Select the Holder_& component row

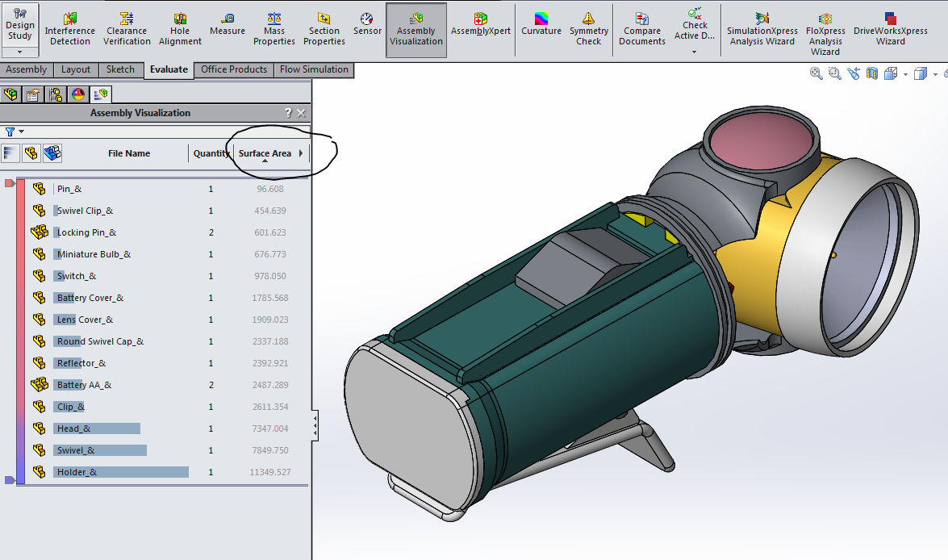77,472
